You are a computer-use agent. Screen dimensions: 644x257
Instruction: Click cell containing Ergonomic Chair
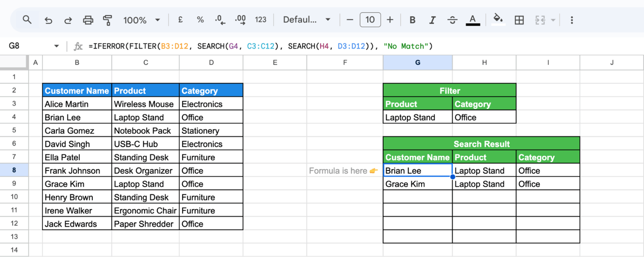(146, 210)
